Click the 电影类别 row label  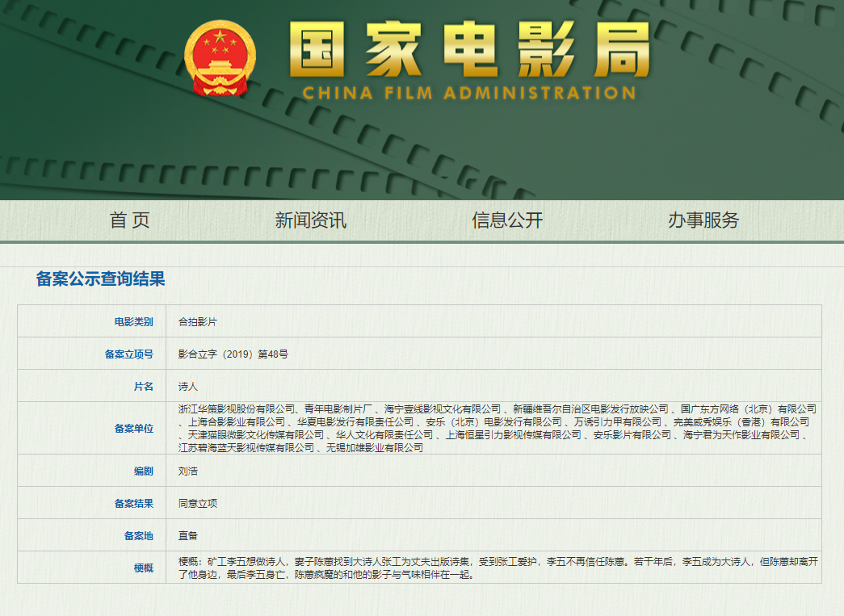pos(133,321)
